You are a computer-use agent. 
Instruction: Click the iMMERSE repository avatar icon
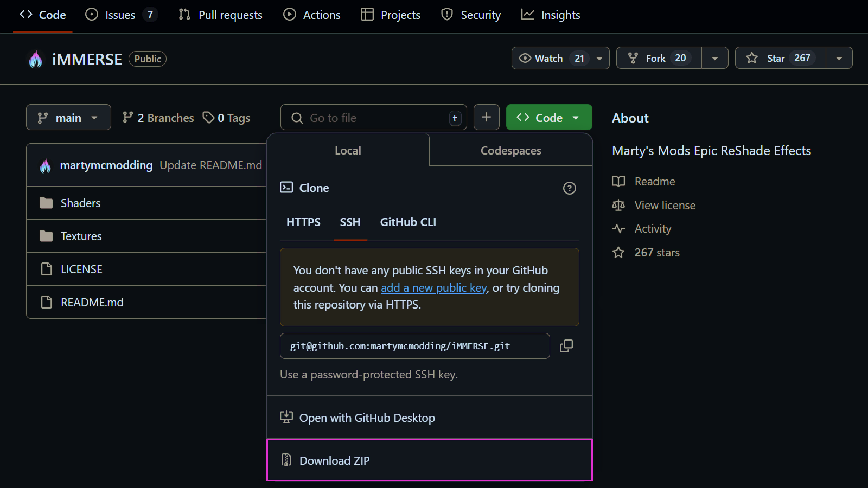point(36,59)
